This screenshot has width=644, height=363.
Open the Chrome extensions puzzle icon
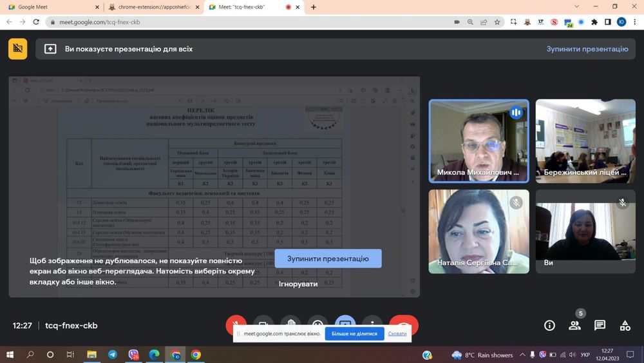[594, 22]
